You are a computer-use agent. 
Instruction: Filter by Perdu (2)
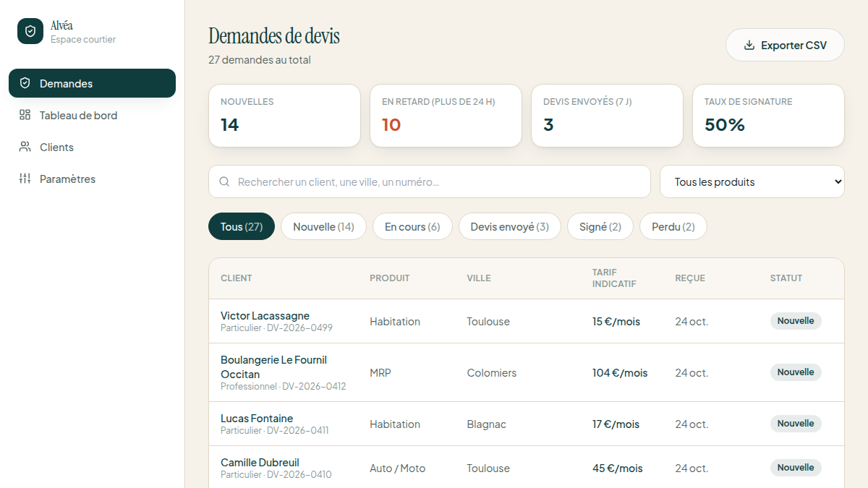click(673, 226)
